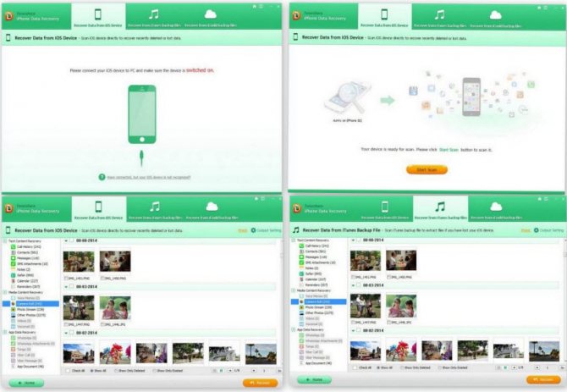
Task: Tick the 08-03-2014 group checkbox in the iOS Device results window
Action: [72, 287]
